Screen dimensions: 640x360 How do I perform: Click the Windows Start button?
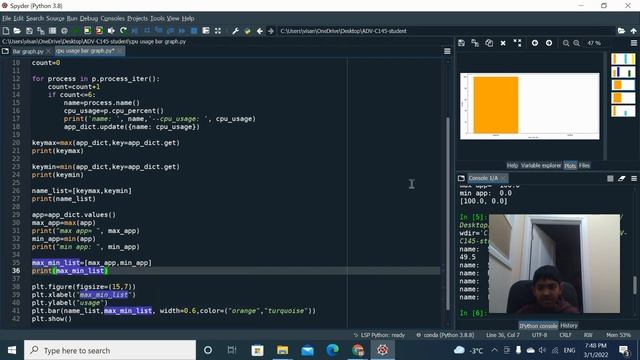click(x=12, y=350)
